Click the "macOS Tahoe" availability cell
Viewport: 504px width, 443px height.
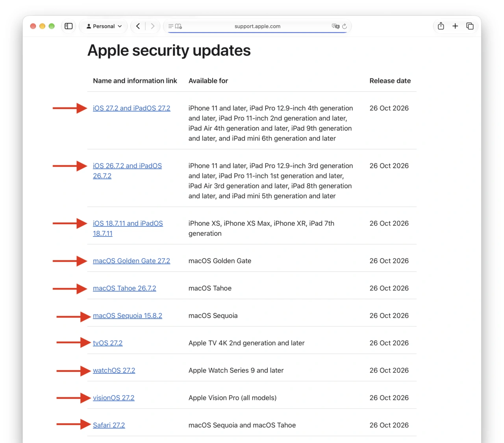coord(210,288)
